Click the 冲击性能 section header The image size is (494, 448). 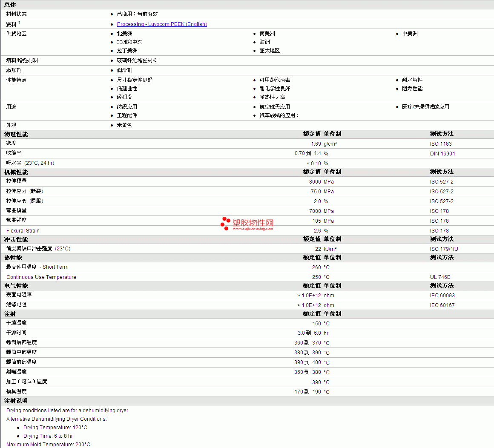(x=16, y=240)
